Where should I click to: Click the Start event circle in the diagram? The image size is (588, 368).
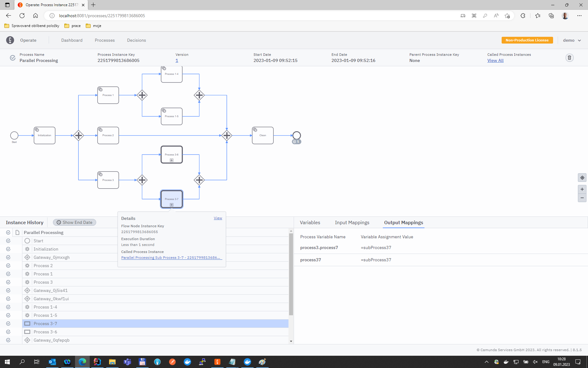14,135
